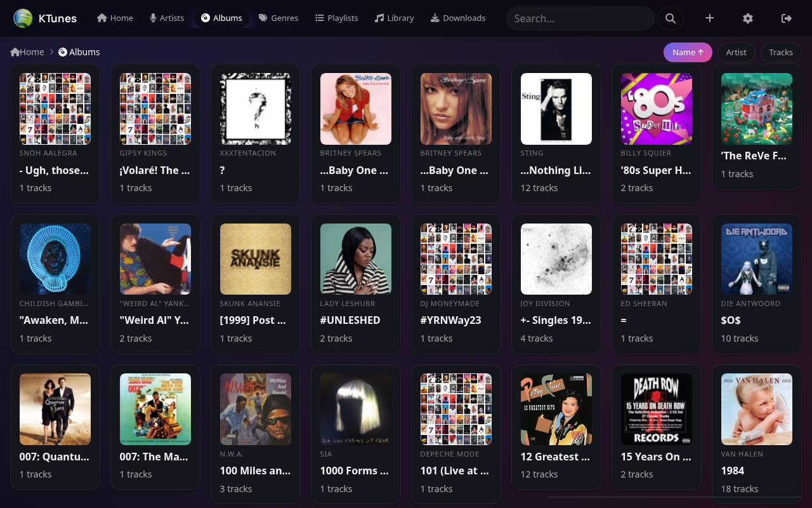Open the Weird Al Yankovic album cover

coord(155,259)
